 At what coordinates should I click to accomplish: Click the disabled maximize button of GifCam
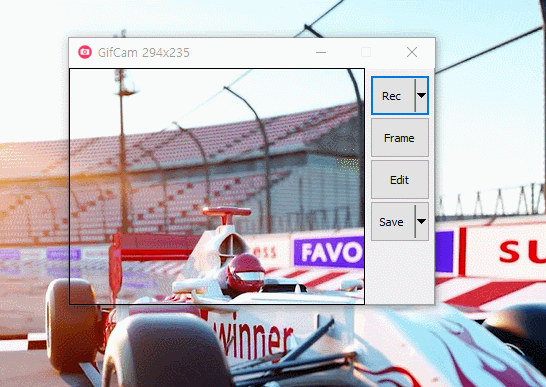click(366, 53)
